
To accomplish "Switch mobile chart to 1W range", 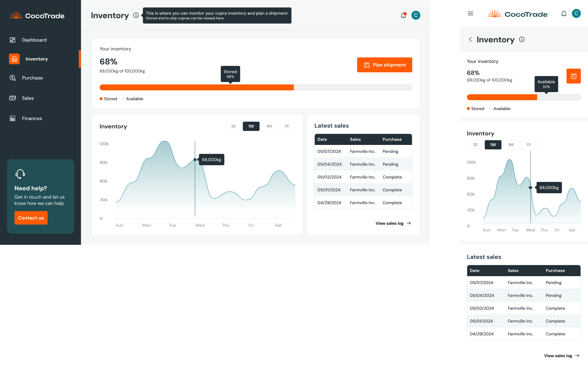I will (x=493, y=145).
